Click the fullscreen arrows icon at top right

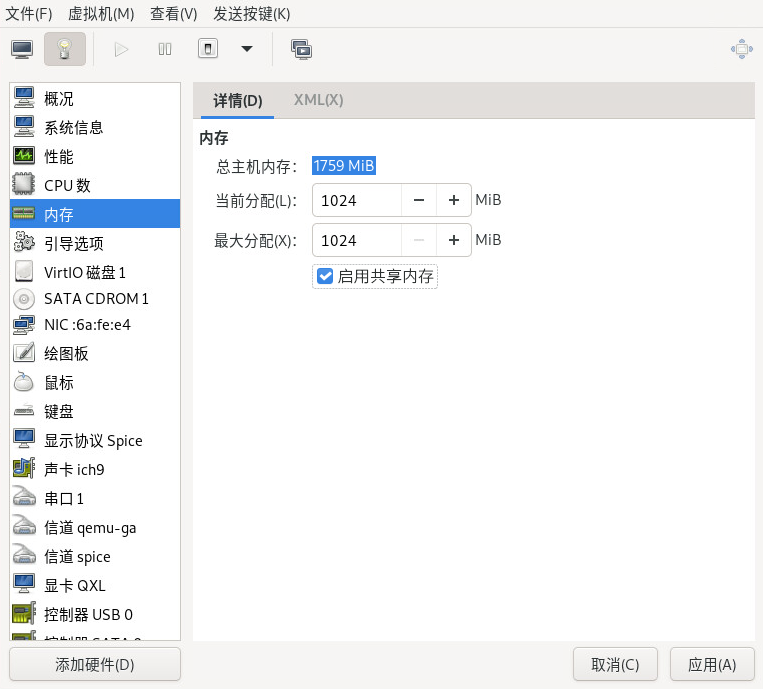[741, 49]
